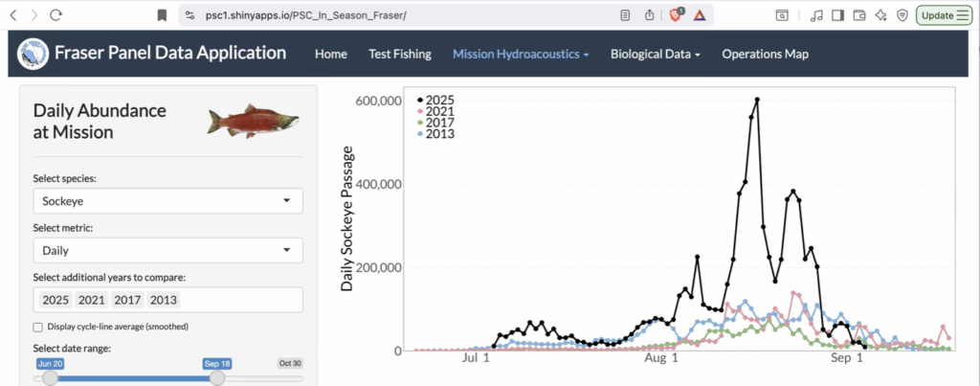Expand the Select metric dropdown showing Daily
This screenshot has width=980, height=386.
point(167,251)
